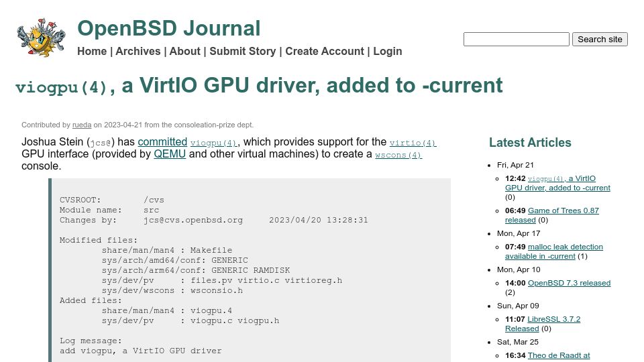The image size is (644, 362).
Task: Open the Login page
Action: 388,52
